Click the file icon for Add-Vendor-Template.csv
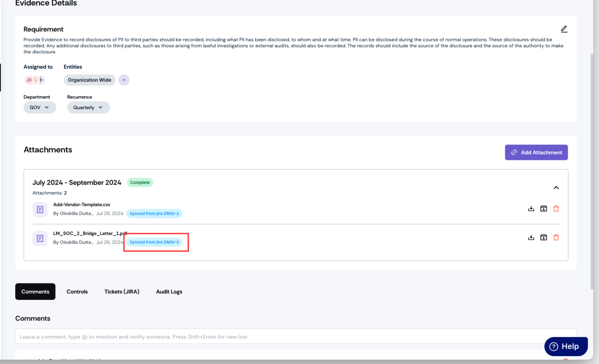599x364 pixels. [40, 210]
